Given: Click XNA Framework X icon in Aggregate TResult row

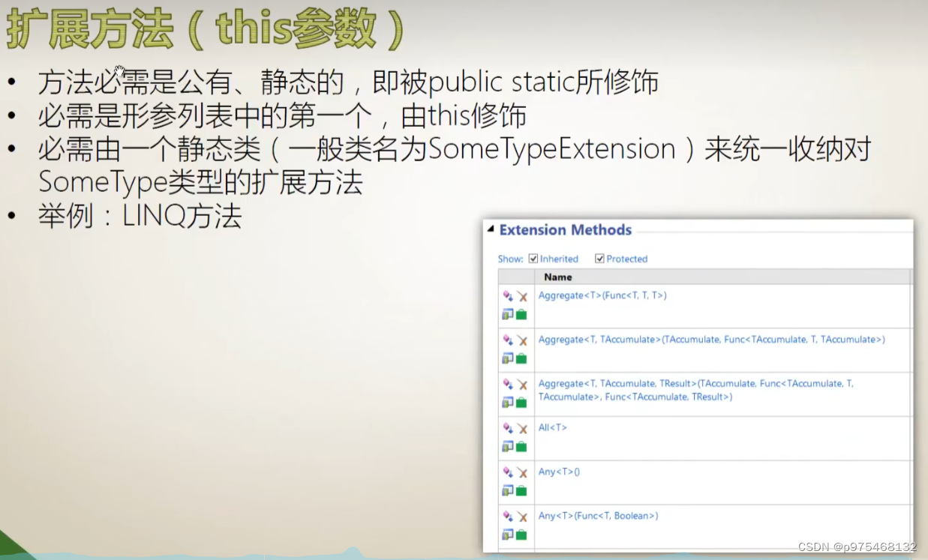Looking at the screenshot, I should coord(522,385).
